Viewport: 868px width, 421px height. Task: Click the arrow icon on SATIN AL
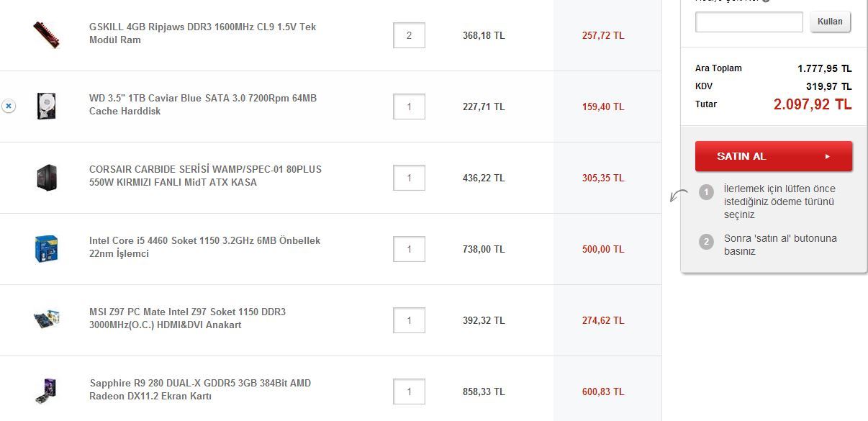(x=828, y=156)
